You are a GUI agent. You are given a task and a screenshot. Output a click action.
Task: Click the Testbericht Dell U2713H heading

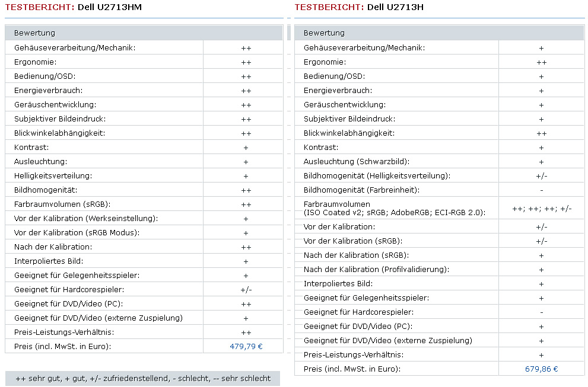click(359, 7)
